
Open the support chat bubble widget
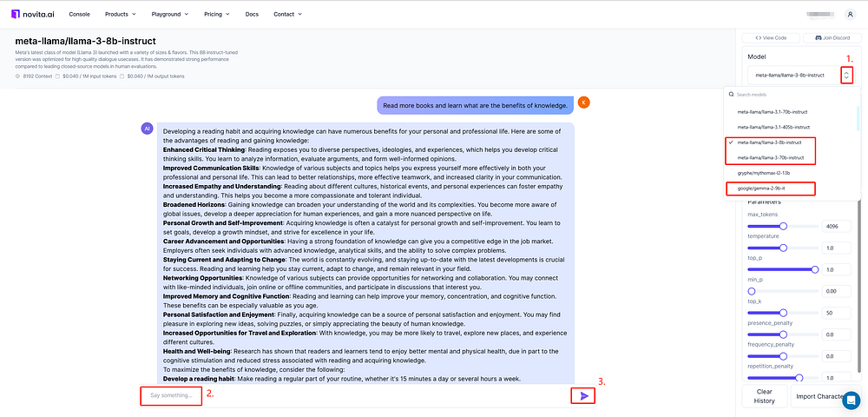click(x=852, y=400)
